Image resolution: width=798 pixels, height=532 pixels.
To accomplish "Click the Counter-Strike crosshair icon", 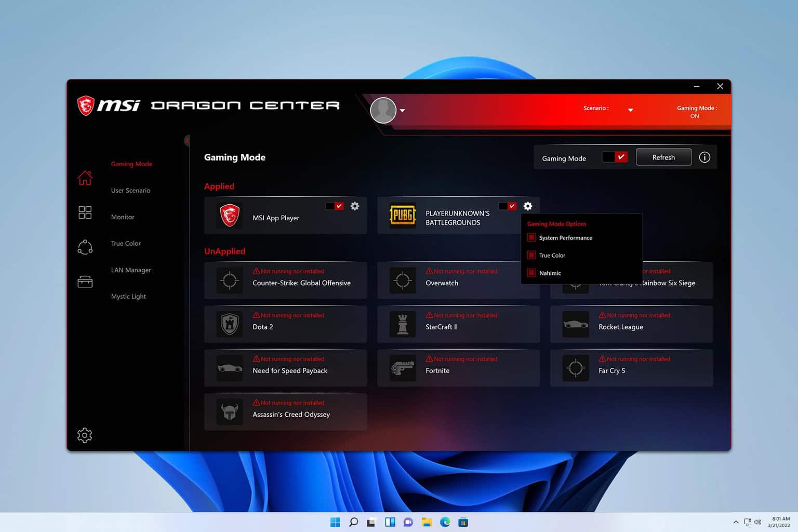I will point(230,281).
